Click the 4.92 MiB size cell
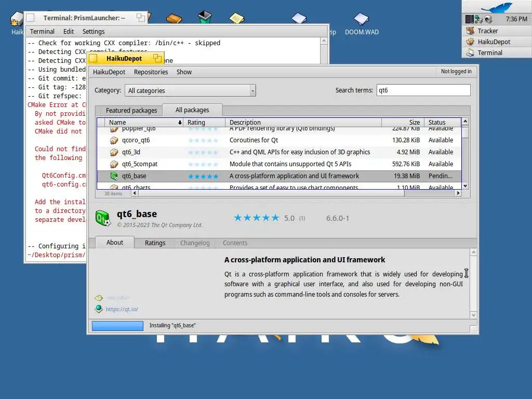The width and height of the screenshot is (532, 399). tap(408, 152)
